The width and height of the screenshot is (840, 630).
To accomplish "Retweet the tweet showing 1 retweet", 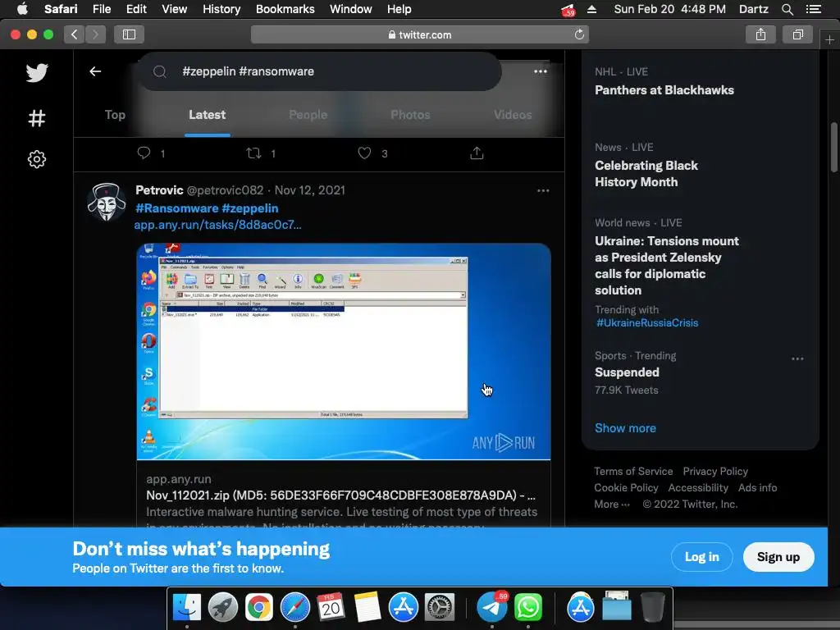I will [x=253, y=153].
